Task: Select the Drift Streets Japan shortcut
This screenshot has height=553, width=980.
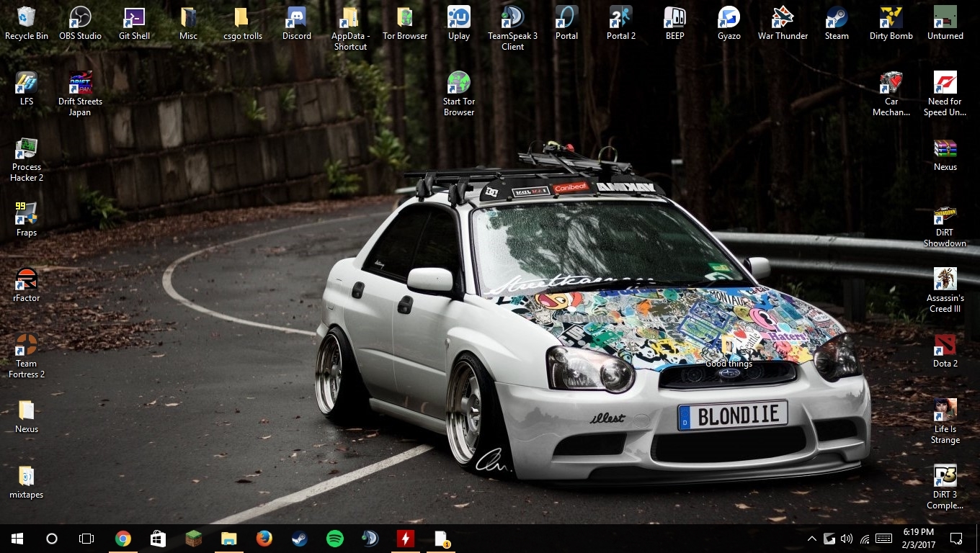Action: click(x=80, y=94)
